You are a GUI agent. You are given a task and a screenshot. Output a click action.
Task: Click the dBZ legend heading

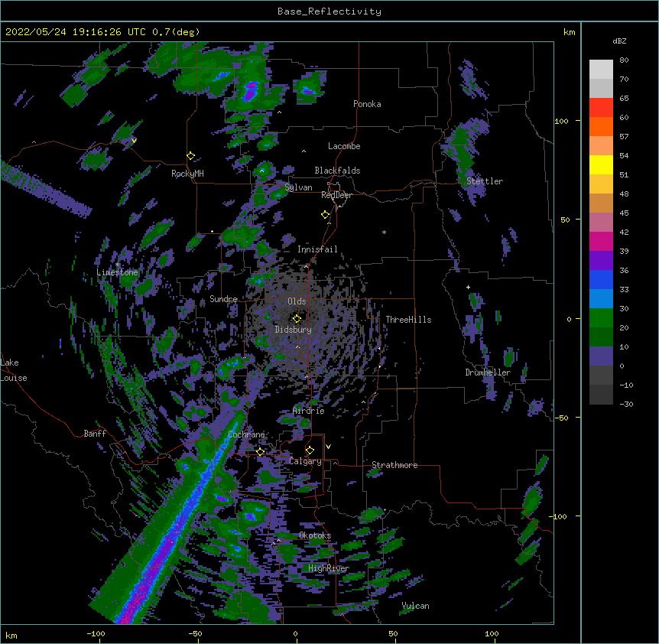coord(619,41)
